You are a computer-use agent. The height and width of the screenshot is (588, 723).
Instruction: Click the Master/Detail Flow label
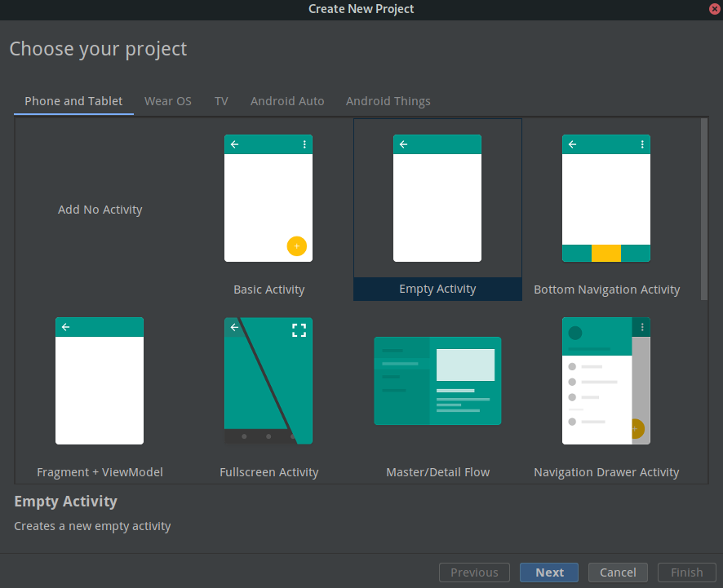437,472
